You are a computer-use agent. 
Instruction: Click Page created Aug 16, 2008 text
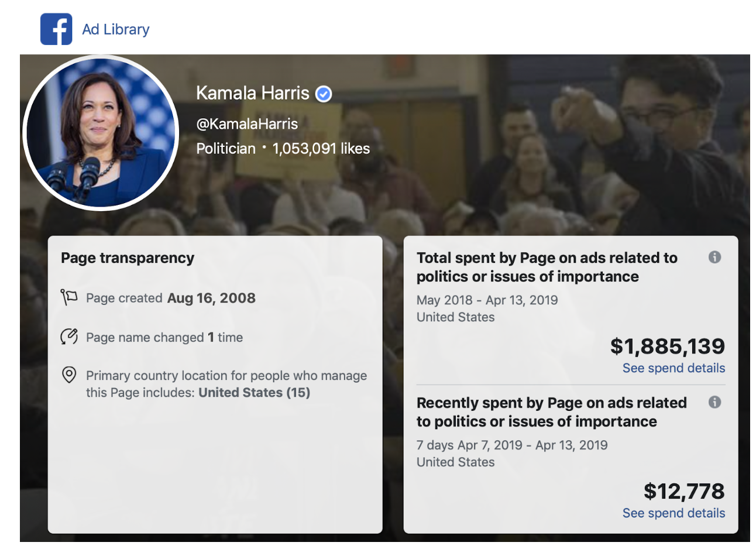click(x=171, y=298)
